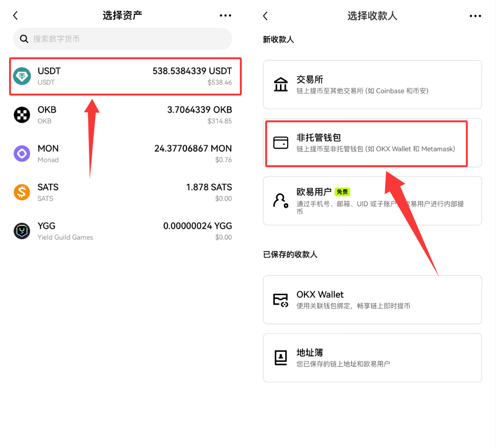Click the 非托管钱包 wallet icon
Viewport: 496px width, 448px height.
pos(280,143)
